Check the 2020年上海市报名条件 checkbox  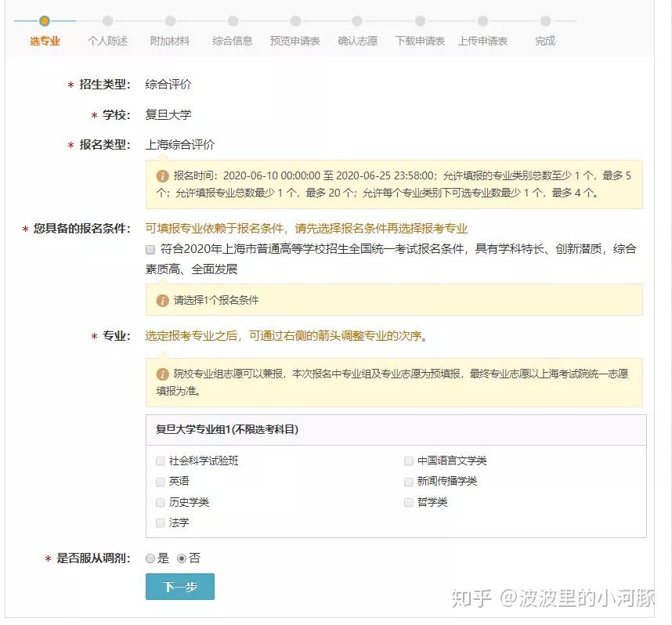click(x=149, y=249)
